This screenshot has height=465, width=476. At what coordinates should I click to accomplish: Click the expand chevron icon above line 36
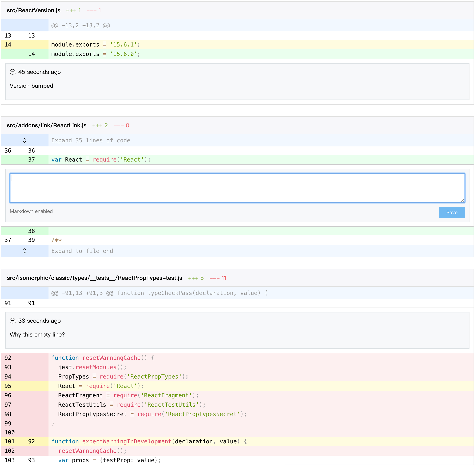point(25,140)
